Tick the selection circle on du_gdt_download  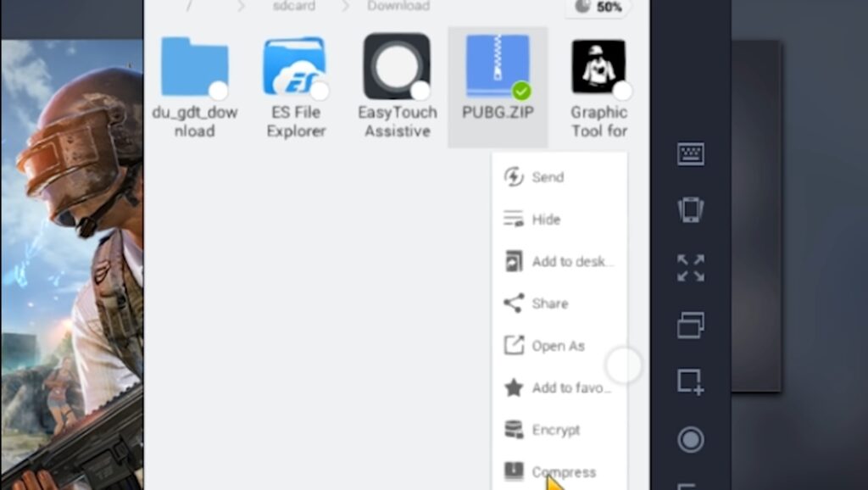coord(219,91)
